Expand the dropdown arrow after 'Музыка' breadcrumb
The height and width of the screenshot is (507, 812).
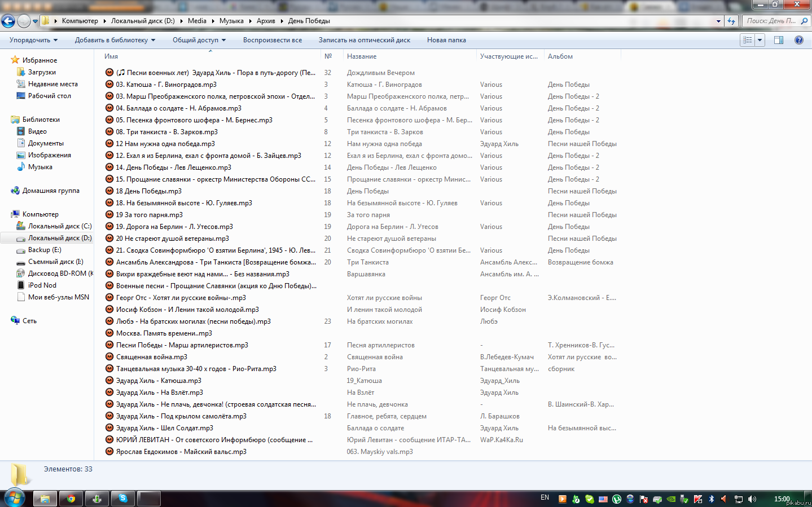coord(250,21)
